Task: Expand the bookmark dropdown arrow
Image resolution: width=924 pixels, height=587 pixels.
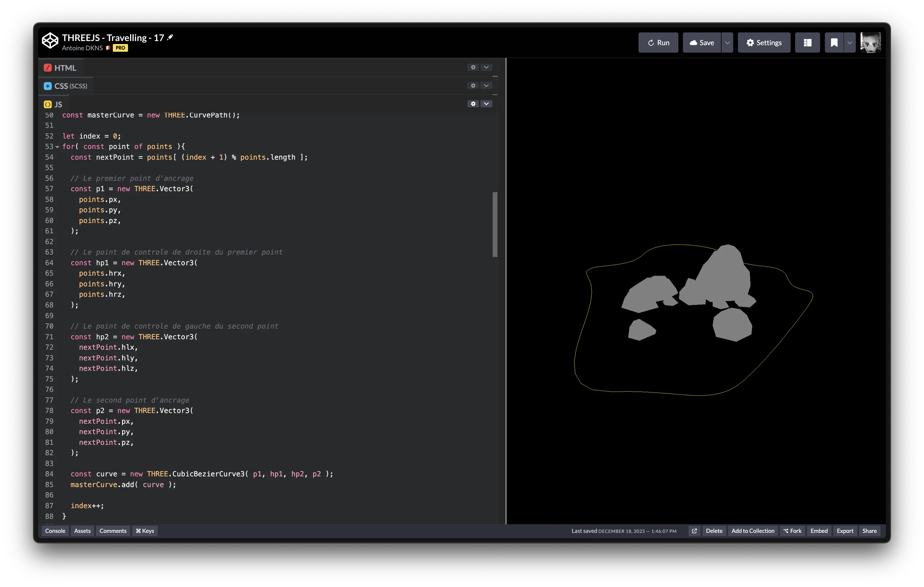Action: point(850,43)
